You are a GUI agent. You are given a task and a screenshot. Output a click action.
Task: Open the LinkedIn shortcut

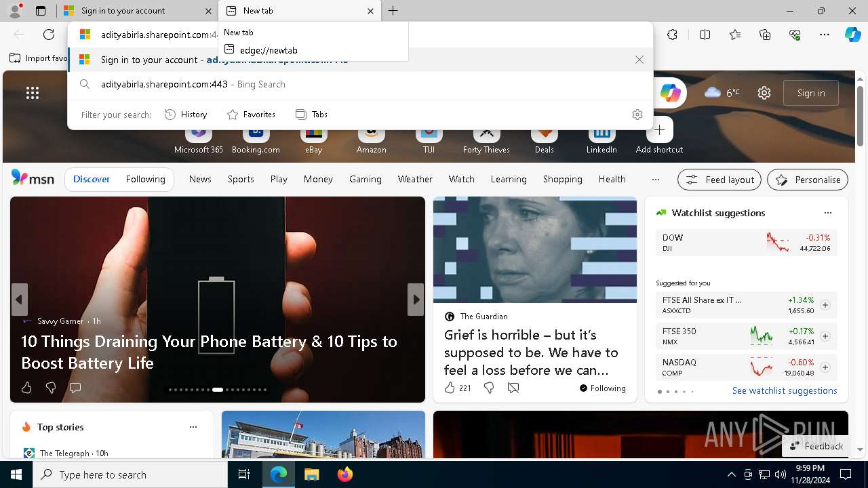601,140
